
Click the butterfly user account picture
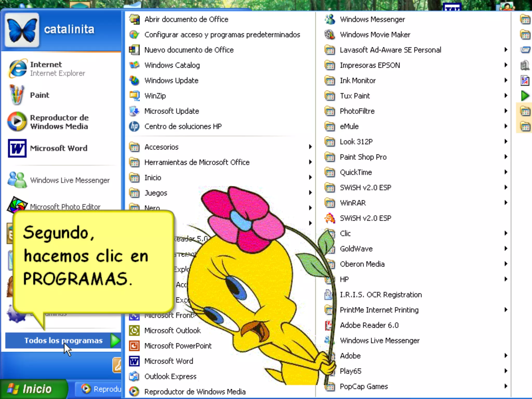(22, 30)
